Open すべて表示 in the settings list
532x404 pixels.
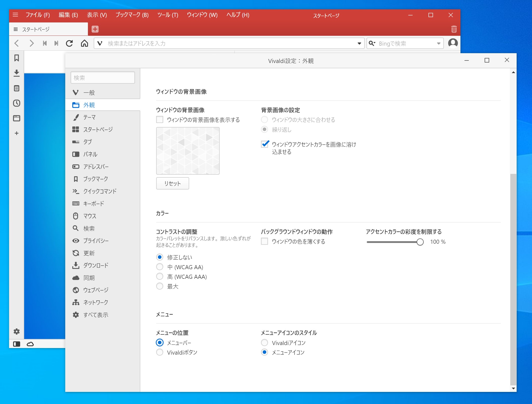[96, 315]
